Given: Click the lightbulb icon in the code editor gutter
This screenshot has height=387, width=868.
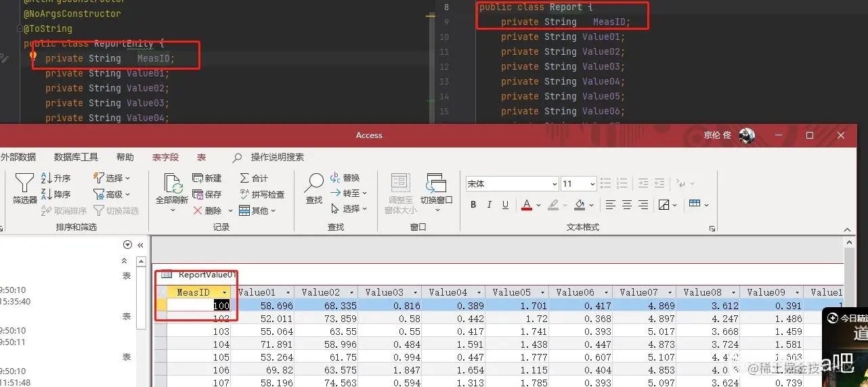Looking at the screenshot, I should click(x=32, y=56).
